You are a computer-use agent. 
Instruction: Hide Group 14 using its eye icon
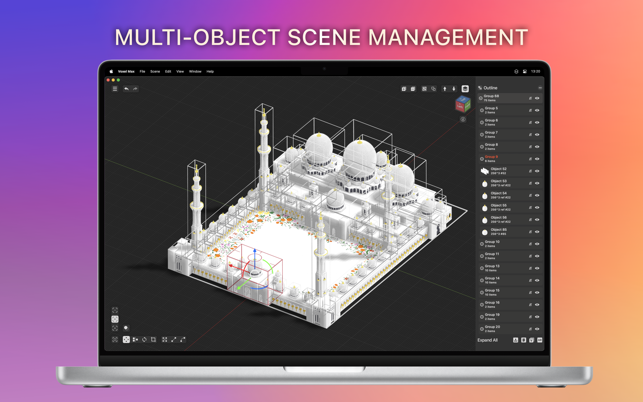coord(537,280)
